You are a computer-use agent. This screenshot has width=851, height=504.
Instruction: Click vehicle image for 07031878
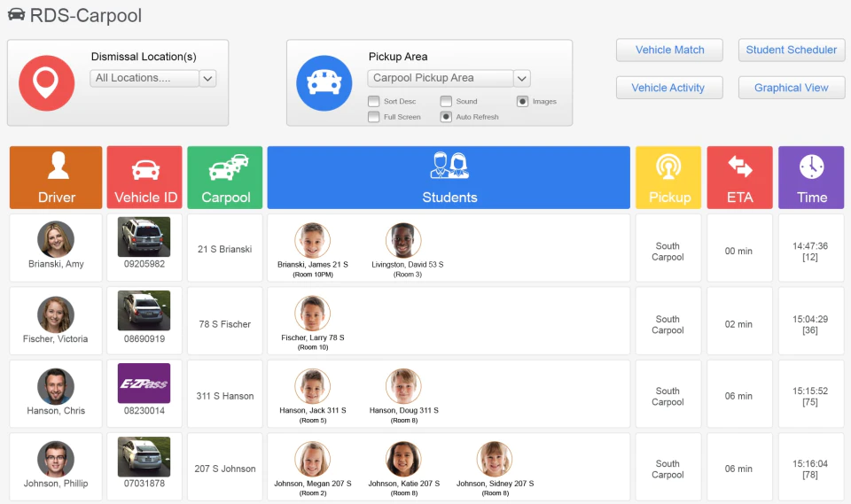point(144,456)
